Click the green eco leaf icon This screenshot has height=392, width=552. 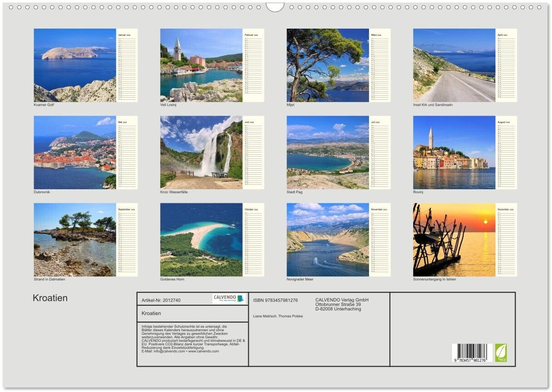[501, 353]
